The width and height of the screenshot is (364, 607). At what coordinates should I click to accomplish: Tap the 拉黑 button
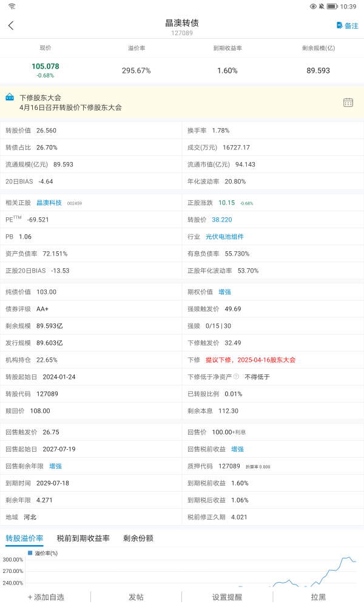click(x=318, y=597)
